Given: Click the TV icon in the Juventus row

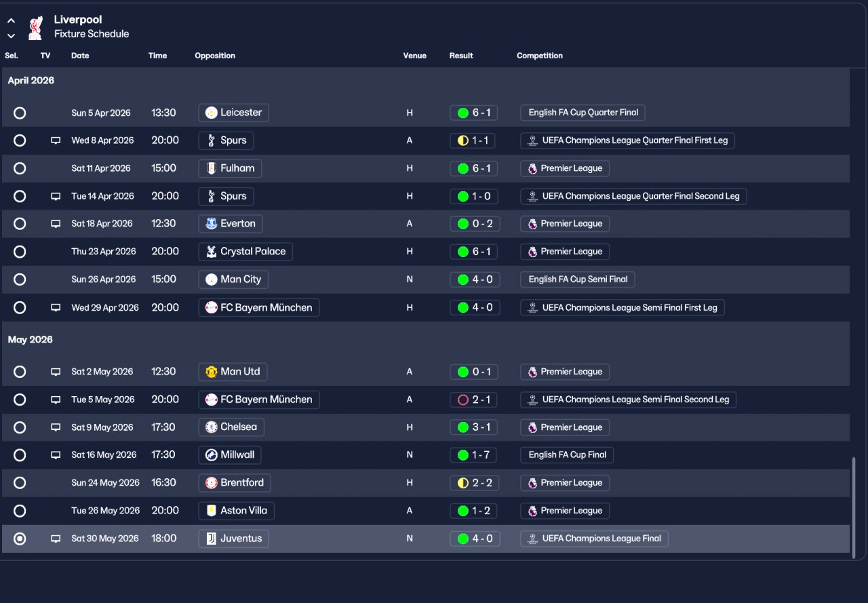Looking at the screenshot, I should [56, 539].
